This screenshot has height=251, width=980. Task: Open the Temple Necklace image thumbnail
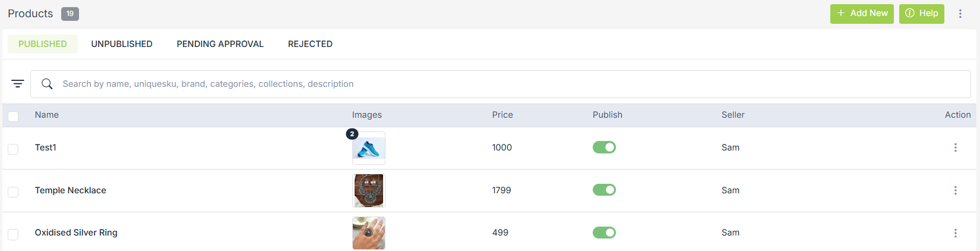tap(368, 190)
